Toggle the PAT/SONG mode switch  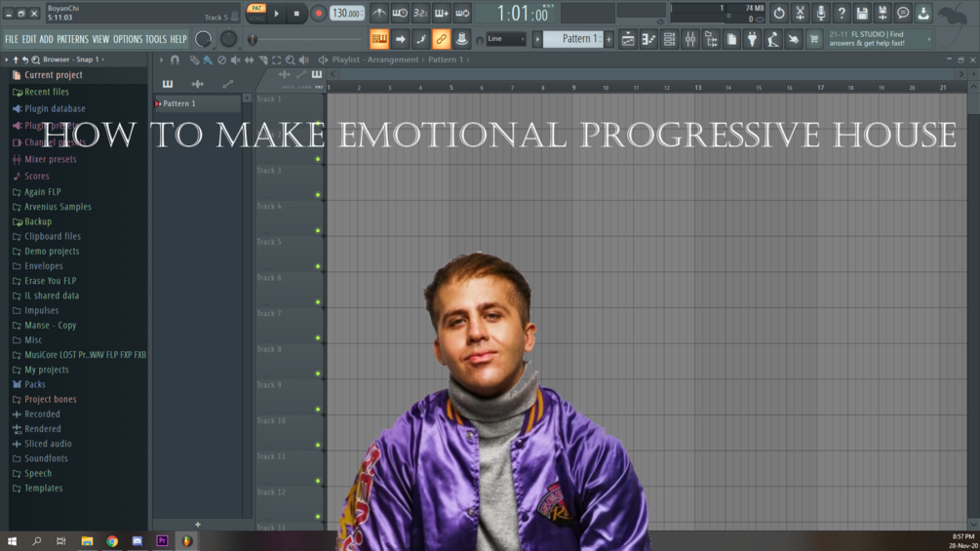[256, 13]
